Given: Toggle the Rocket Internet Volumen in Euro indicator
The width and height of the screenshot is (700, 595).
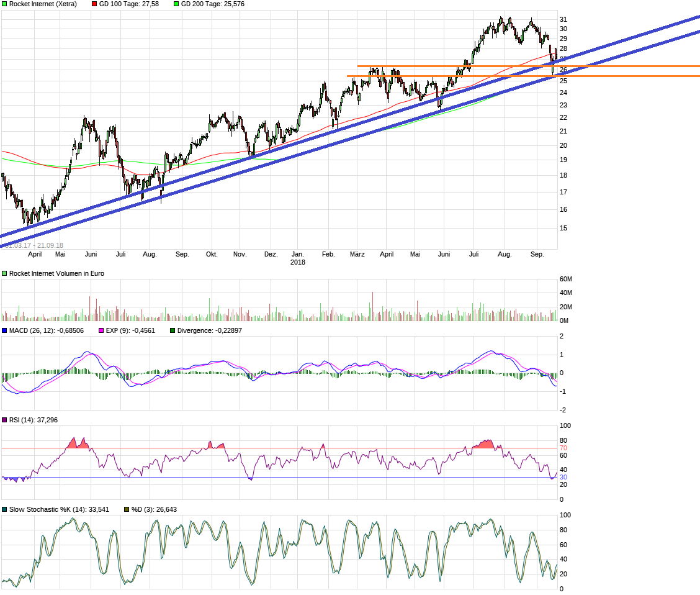Looking at the screenshot, I should point(4,273).
